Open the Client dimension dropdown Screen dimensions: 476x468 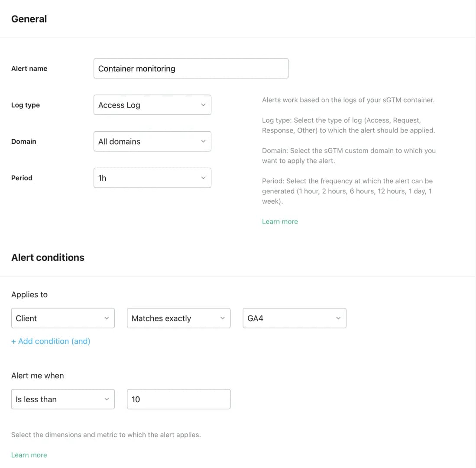click(x=63, y=318)
